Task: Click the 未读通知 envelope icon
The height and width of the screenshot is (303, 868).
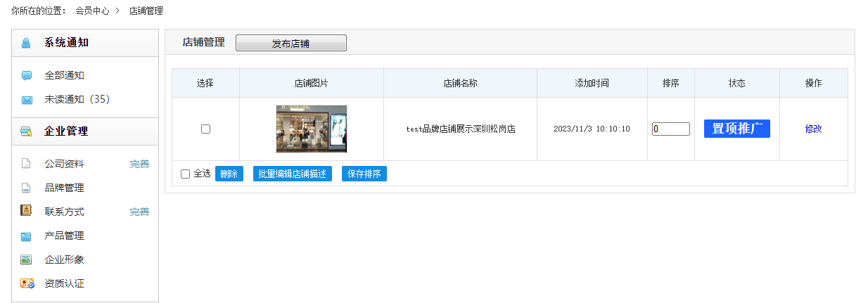Action: 27,100
